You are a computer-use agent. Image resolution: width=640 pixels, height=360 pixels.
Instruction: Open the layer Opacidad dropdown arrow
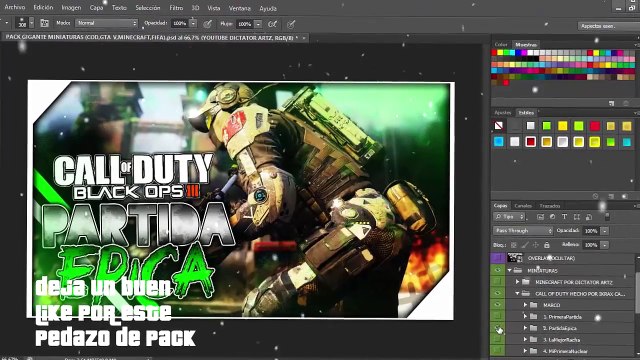coord(604,231)
